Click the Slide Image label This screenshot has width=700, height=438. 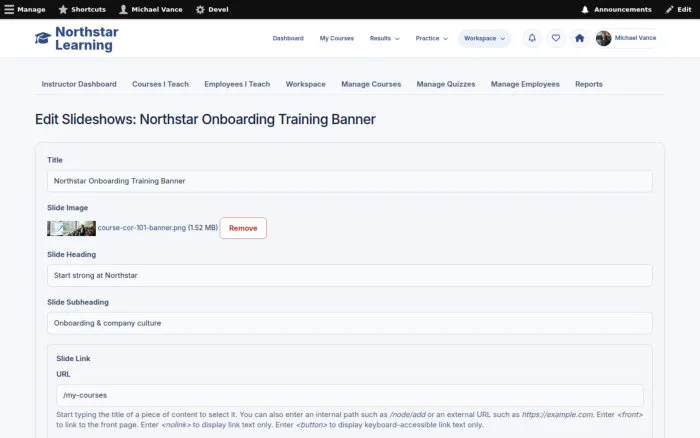[67, 208]
